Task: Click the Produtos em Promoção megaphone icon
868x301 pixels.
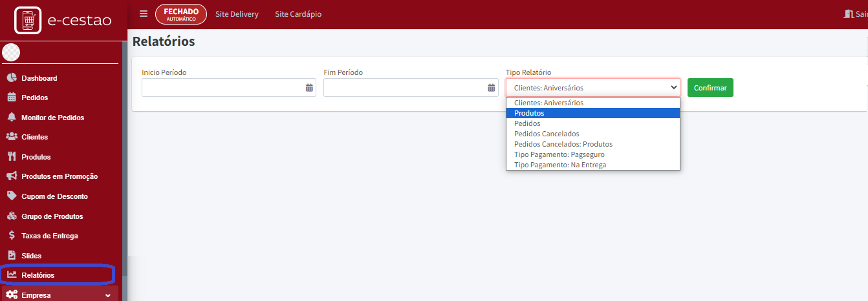Action: click(x=11, y=176)
